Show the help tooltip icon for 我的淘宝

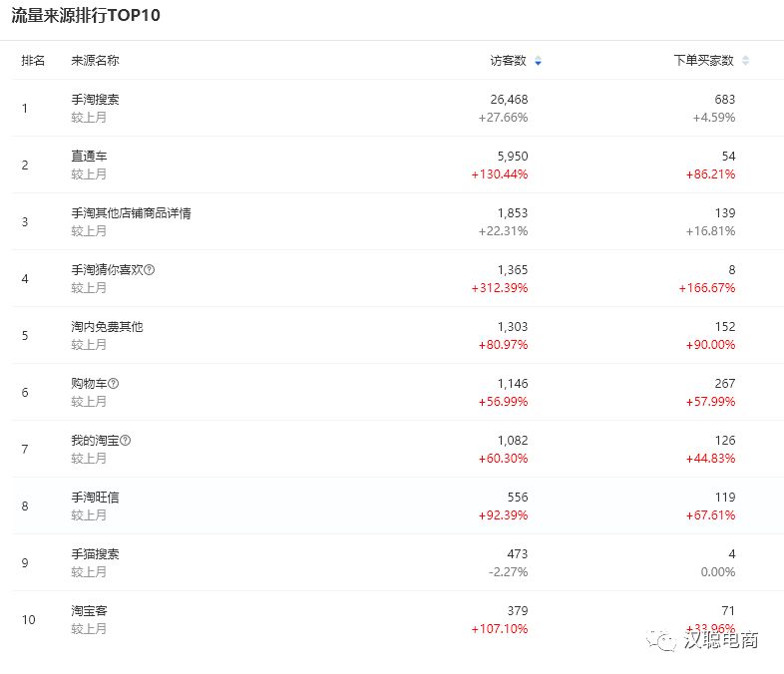(x=126, y=441)
